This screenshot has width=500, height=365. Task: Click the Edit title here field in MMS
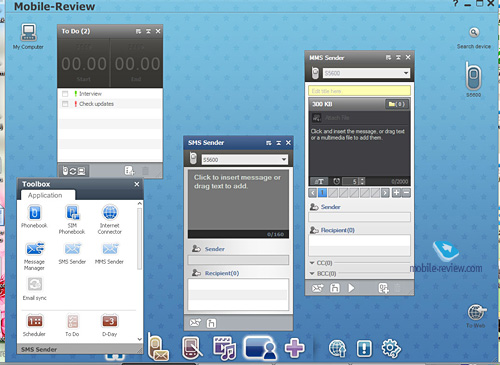tap(359, 91)
